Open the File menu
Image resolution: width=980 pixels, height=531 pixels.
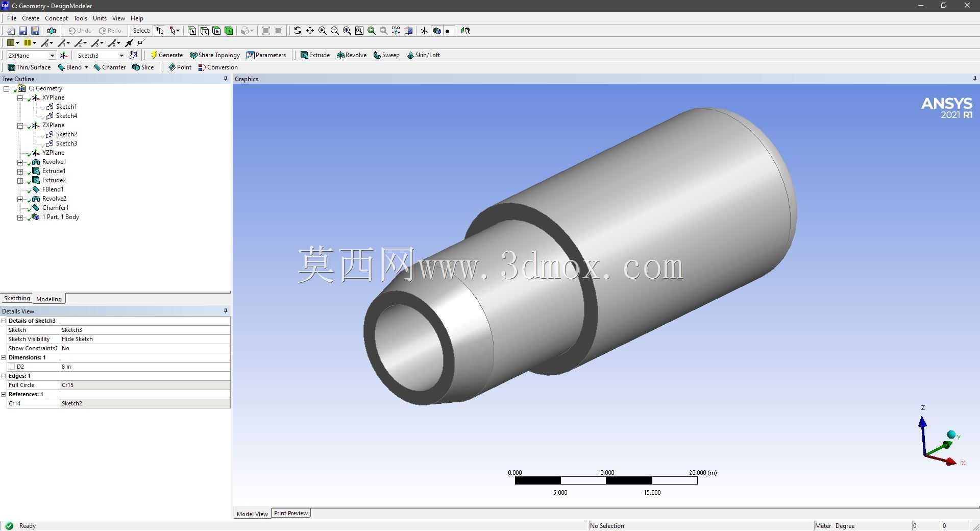[12, 18]
